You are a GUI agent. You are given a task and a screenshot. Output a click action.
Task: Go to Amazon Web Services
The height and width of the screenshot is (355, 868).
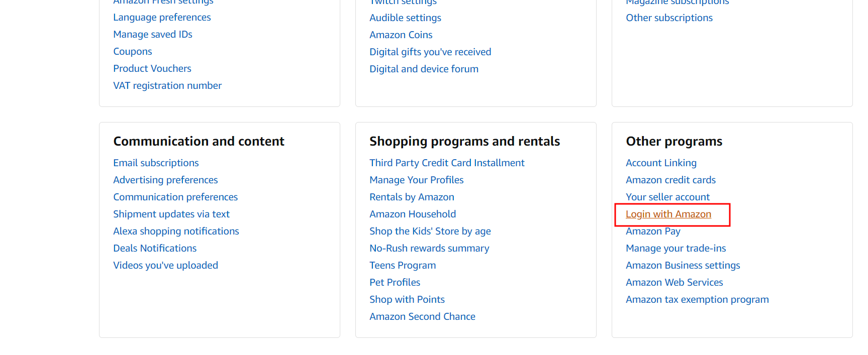(674, 283)
